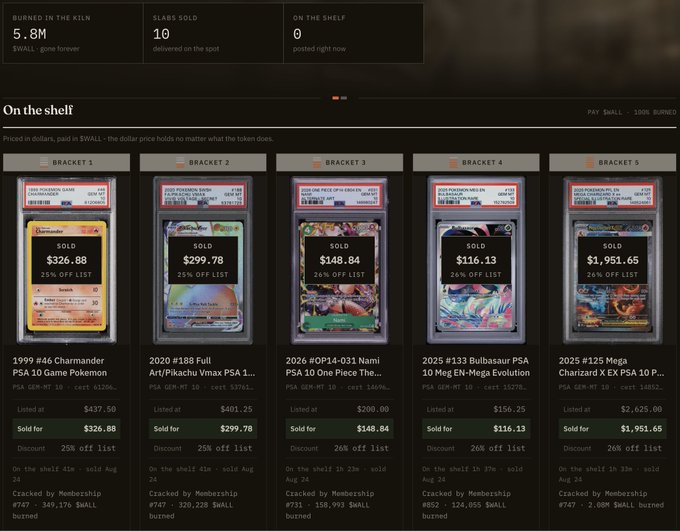
Task: Open the Nami One Piece slab image
Action: [x=340, y=259]
